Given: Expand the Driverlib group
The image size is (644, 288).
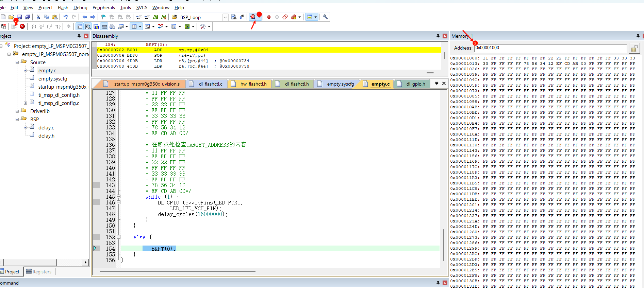Looking at the screenshot, I should coord(17,111).
